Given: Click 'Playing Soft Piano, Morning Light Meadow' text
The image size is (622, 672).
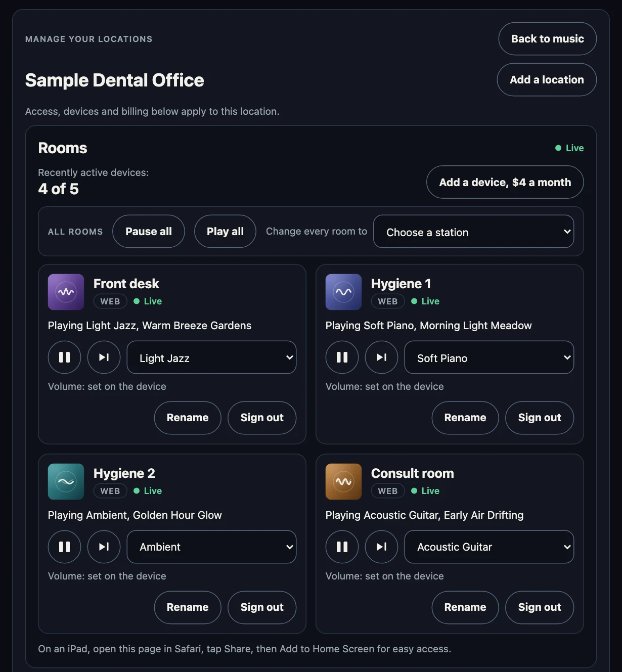Looking at the screenshot, I should pyautogui.click(x=429, y=326).
